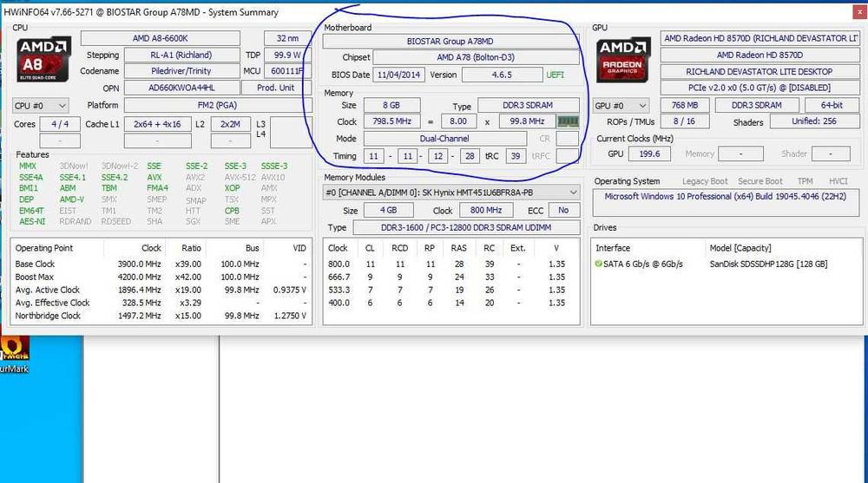Click the BIOSTAR Group A78MD motherboard field
Screen dimensions: 868x483
coord(450,41)
